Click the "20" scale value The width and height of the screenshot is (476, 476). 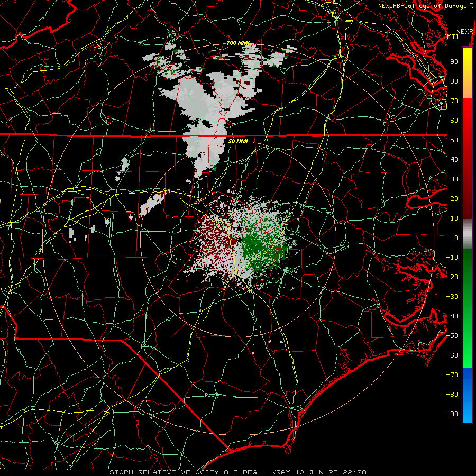454,199
